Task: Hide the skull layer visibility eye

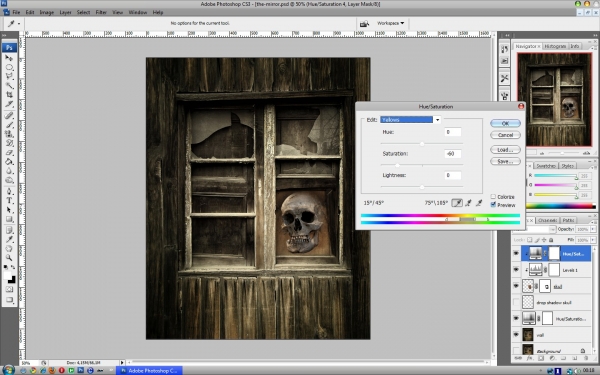Action: coord(516,286)
